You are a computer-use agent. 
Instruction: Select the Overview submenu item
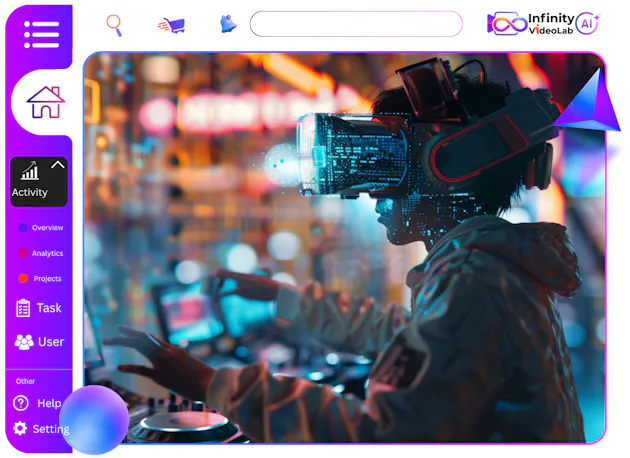click(x=46, y=228)
